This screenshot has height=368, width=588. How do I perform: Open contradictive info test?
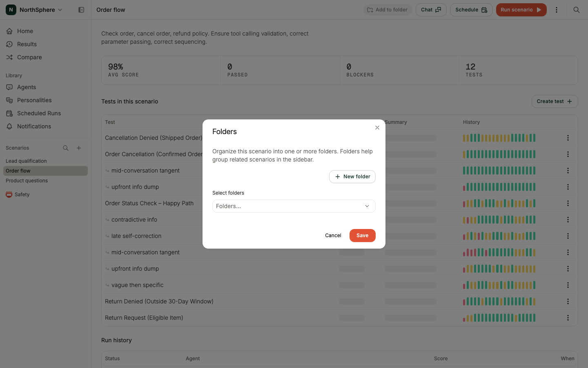pyautogui.click(x=134, y=220)
